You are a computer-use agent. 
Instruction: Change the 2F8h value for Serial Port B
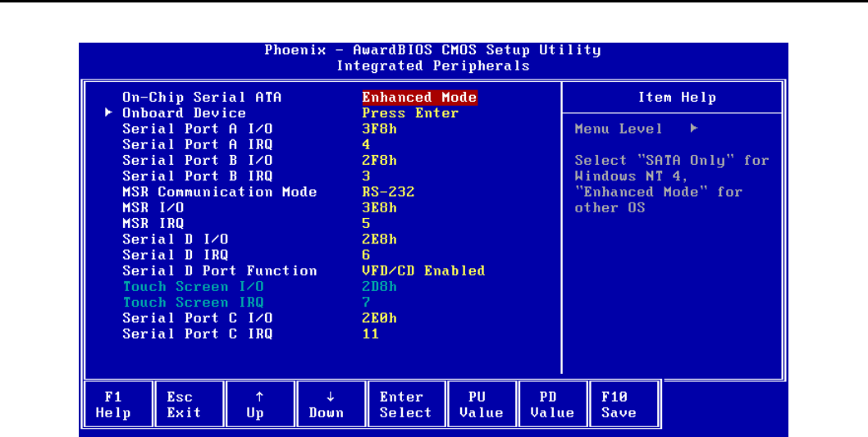(379, 161)
